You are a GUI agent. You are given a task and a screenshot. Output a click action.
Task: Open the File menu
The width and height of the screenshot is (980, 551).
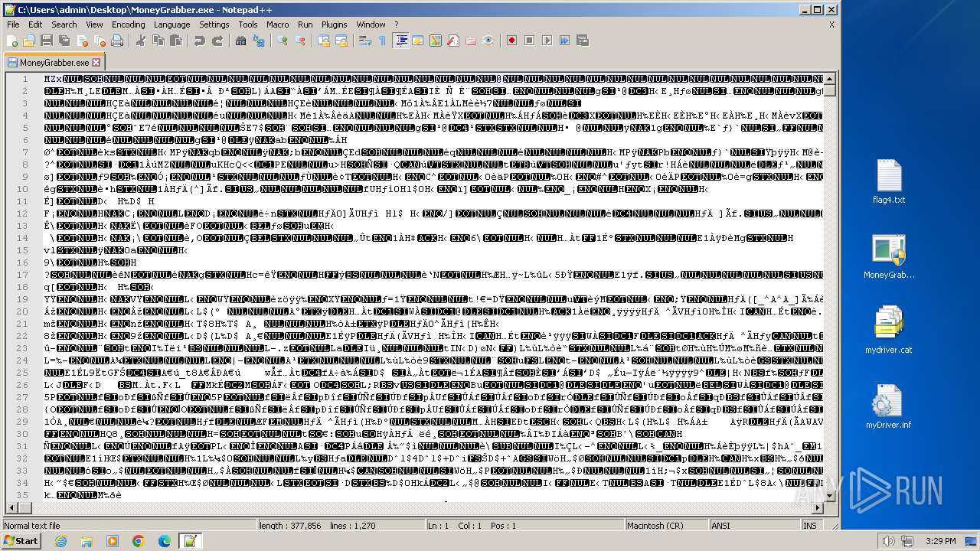13,24
